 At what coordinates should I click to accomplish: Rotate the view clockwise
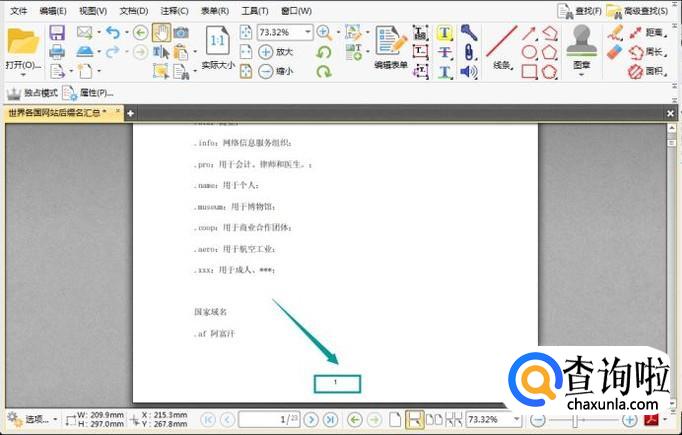324,71
